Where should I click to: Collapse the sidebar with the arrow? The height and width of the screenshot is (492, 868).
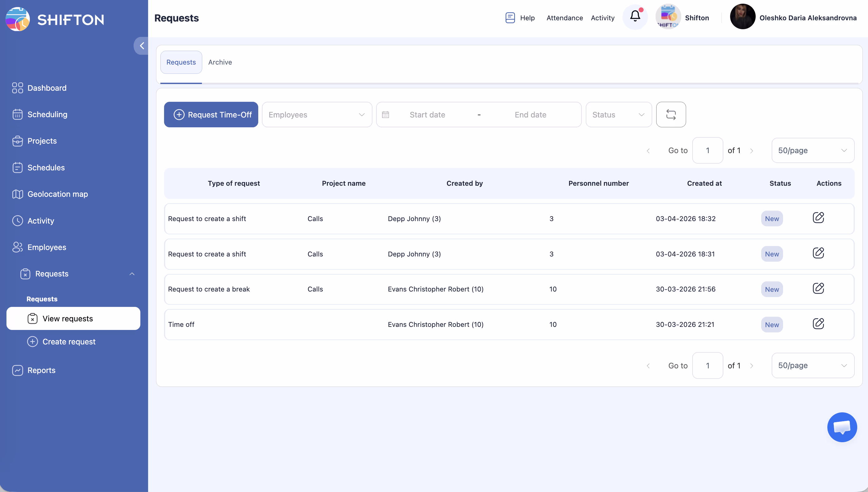click(142, 46)
